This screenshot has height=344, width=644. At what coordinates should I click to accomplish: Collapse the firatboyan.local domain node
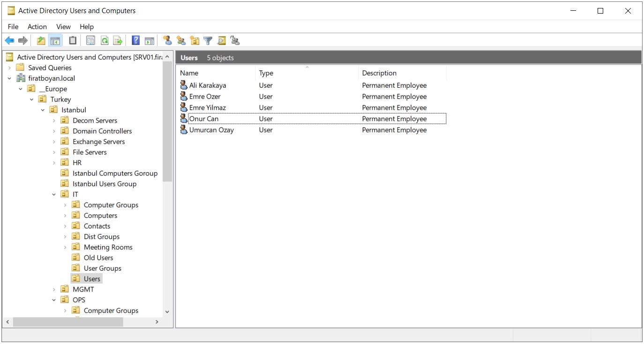[x=9, y=78]
